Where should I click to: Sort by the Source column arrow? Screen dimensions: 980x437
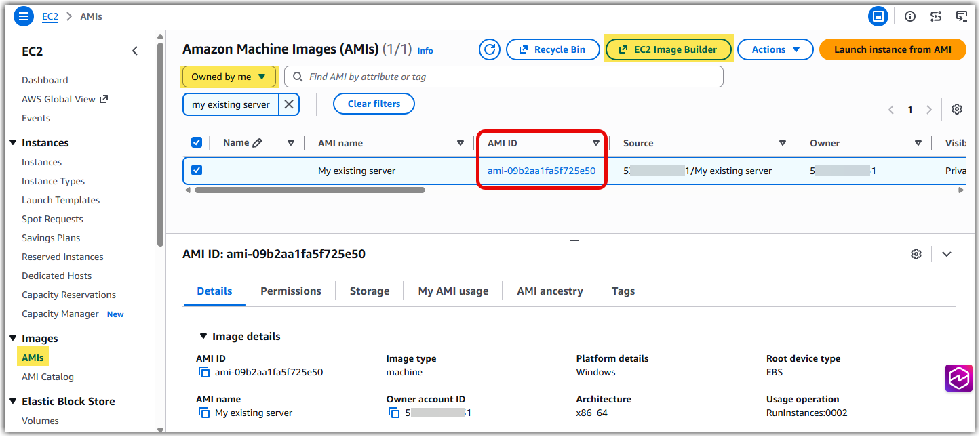(x=783, y=143)
